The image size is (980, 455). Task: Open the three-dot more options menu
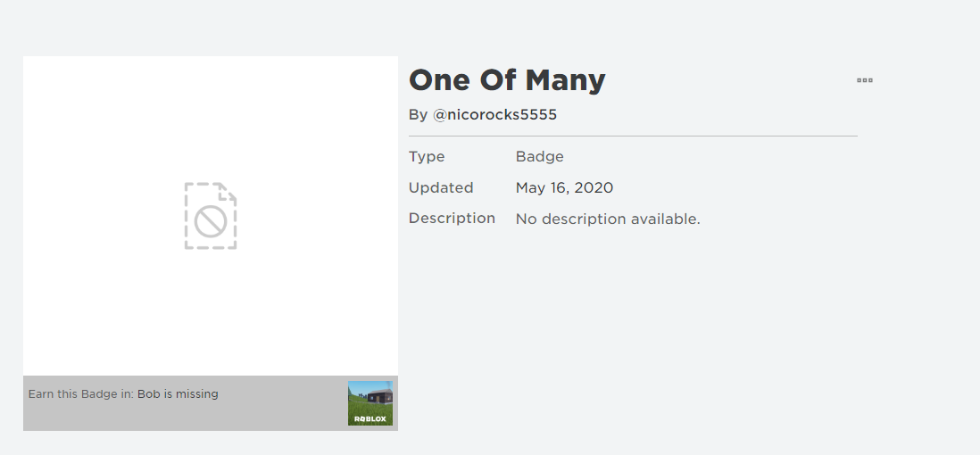click(x=864, y=80)
